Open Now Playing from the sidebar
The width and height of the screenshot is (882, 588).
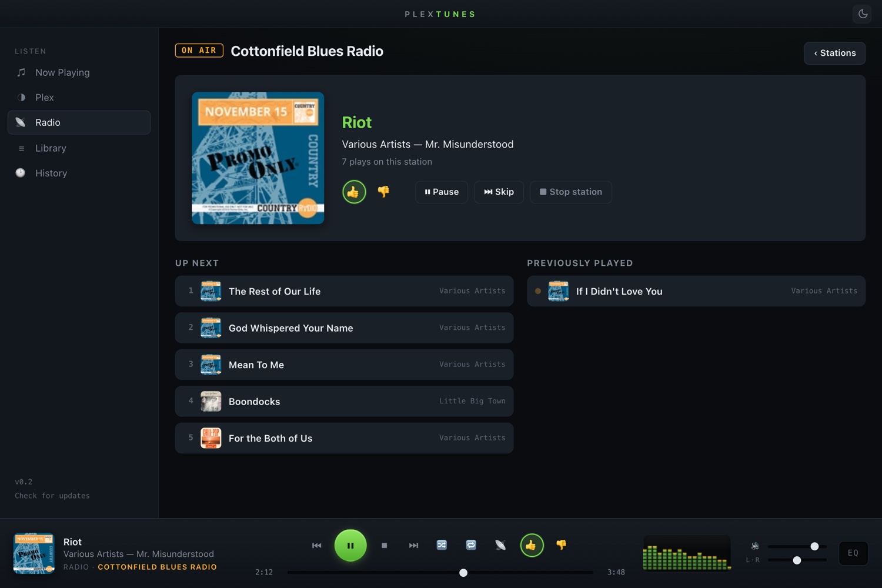pyautogui.click(x=79, y=72)
